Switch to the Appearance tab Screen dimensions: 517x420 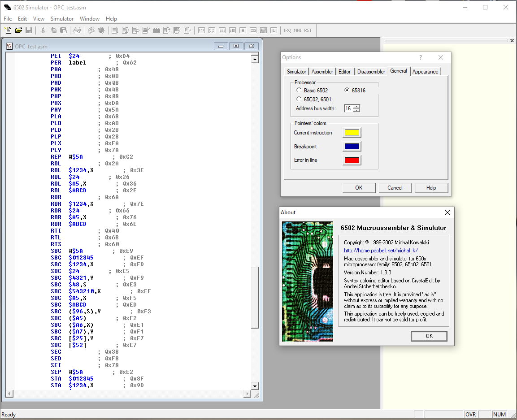425,72
